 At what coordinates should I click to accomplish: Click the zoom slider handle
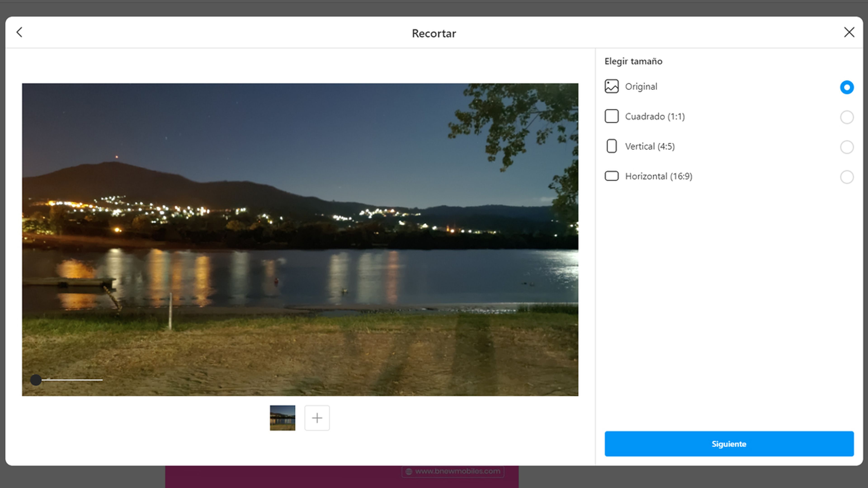tap(36, 380)
